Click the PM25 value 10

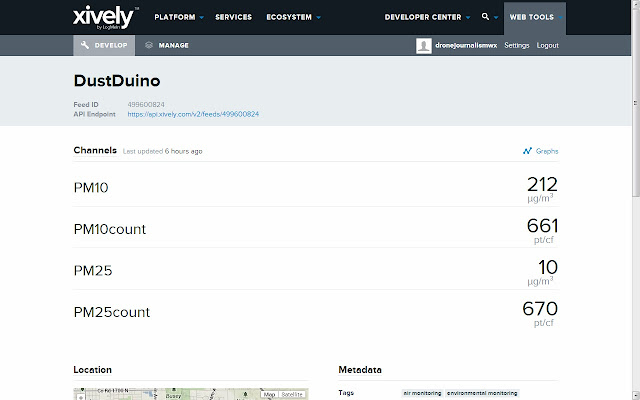click(548, 267)
